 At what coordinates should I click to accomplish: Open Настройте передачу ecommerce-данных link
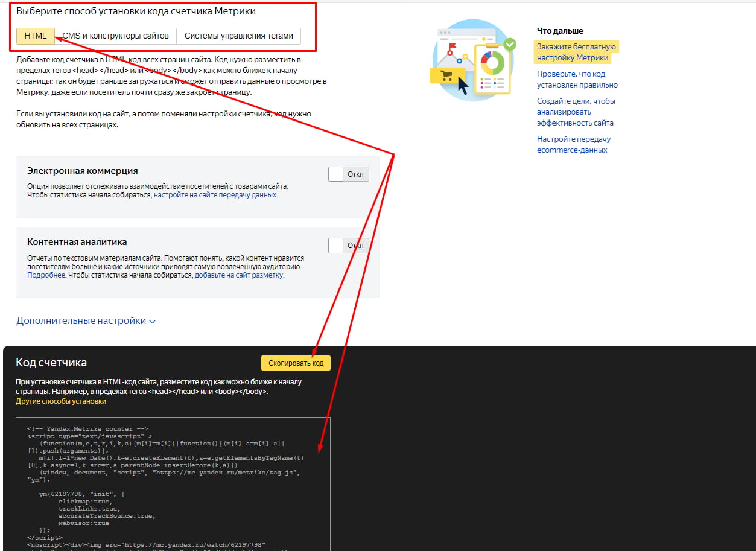click(574, 144)
